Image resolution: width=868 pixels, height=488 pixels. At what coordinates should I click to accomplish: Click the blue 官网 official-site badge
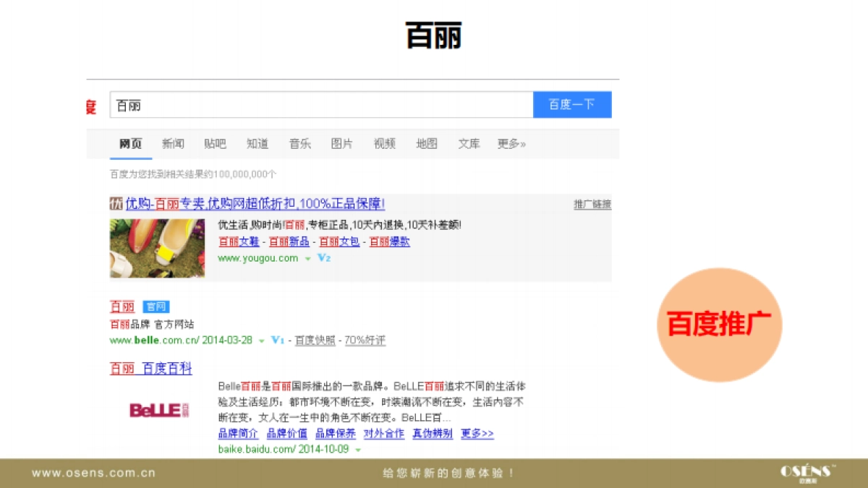(x=156, y=307)
